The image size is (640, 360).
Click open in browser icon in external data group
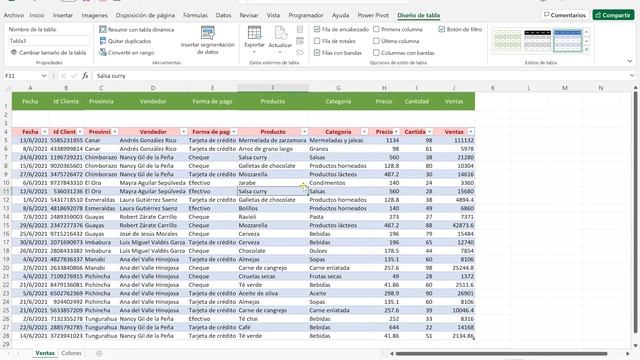[300, 41]
